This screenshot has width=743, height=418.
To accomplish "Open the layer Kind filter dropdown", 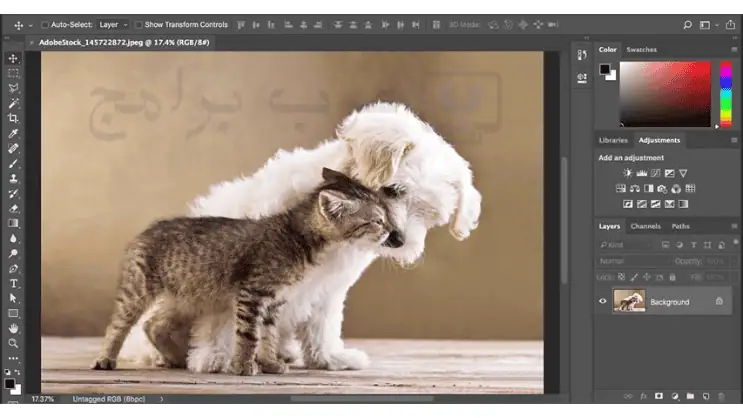I will click(625, 245).
